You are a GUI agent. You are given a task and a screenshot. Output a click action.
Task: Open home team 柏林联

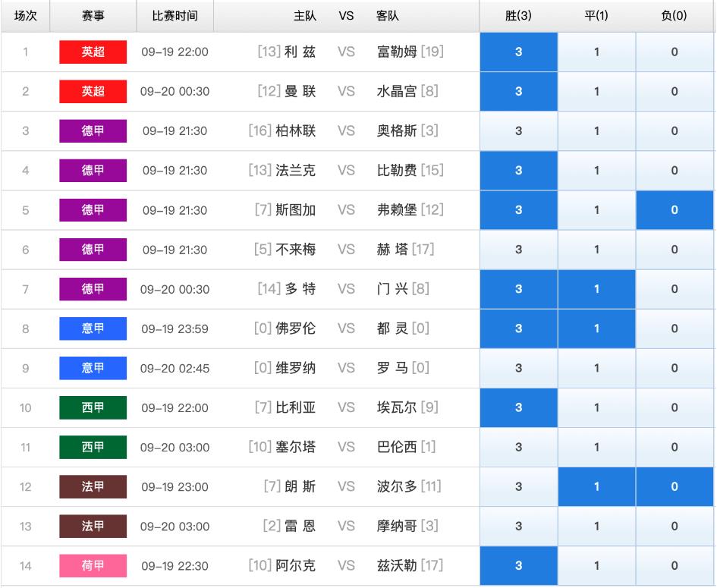(295, 130)
